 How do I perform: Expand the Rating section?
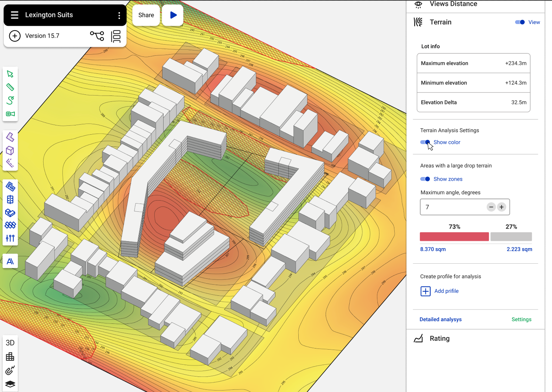[439, 339]
